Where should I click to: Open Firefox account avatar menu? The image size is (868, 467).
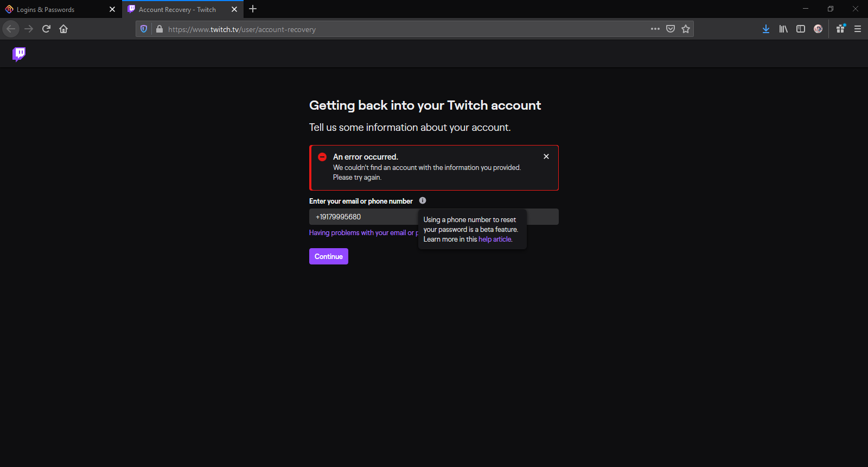[818, 29]
